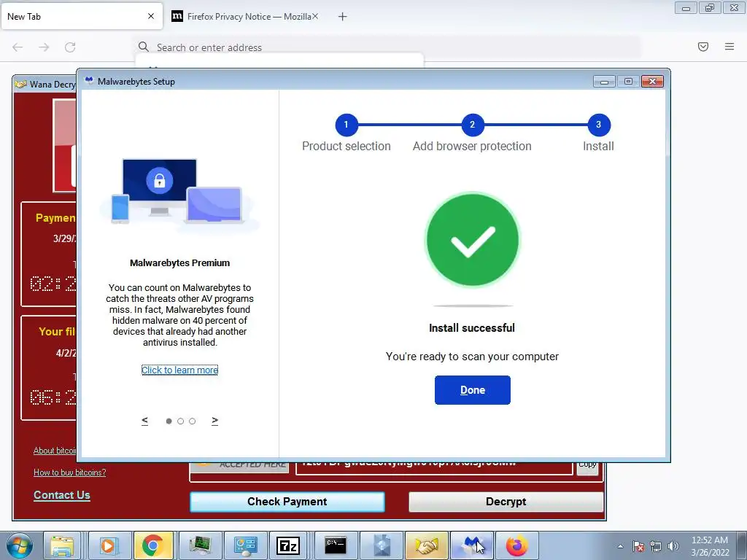Open a new Firefox tab with plus
747x560 pixels.
(x=343, y=17)
